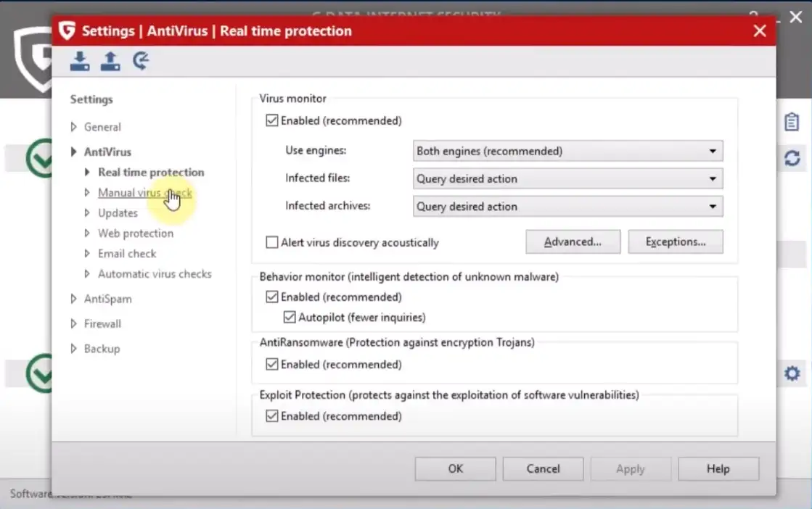Image resolution: width=812 pixels, height=509 pixels.
Task: Click the load settings icon in the toolbar
Action: pyautogui.click(x=80, y=62)
